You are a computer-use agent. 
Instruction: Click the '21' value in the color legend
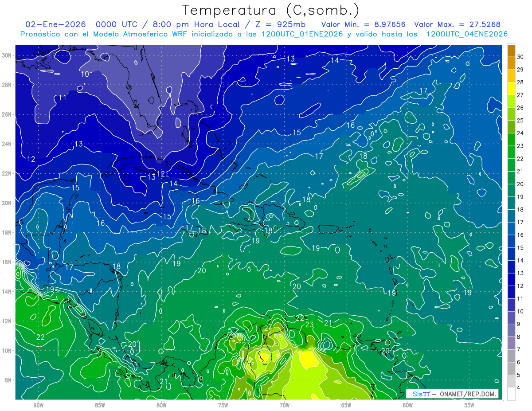(520, 171)
